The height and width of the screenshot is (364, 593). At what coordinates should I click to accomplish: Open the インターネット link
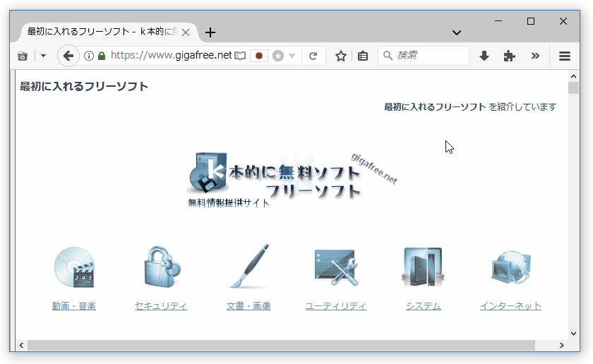pyautogui.click(x=510, y=305)
